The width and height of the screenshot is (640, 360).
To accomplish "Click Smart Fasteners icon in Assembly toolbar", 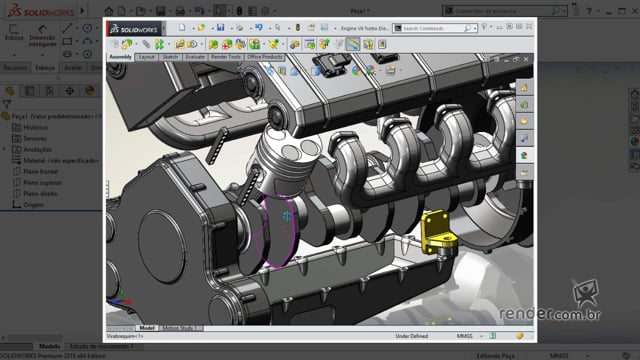I will pos(179,44).
